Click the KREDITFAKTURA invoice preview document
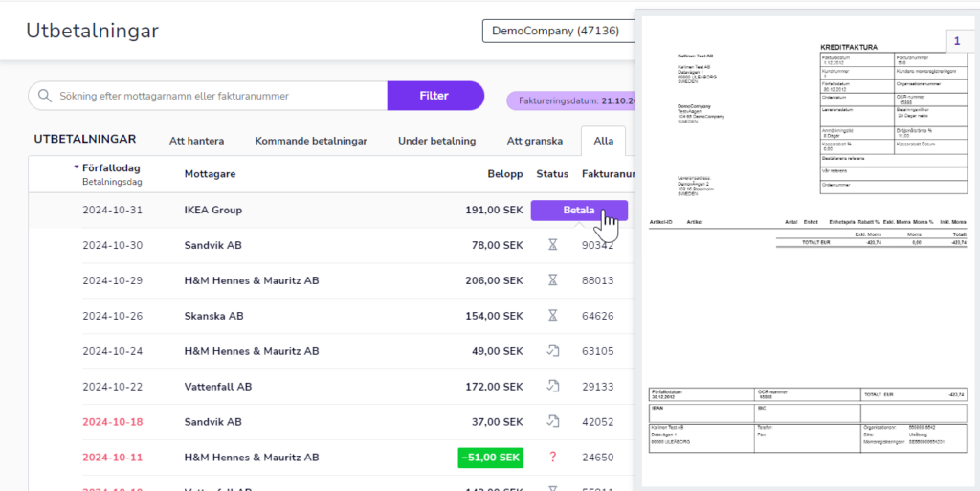 tap(807, 253)
